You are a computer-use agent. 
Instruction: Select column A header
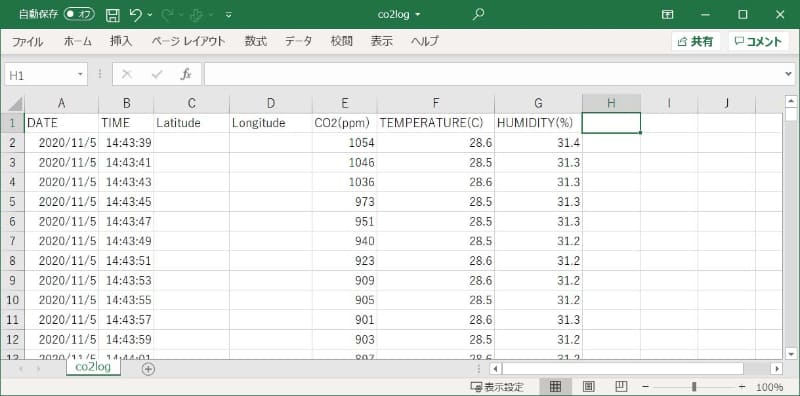62,103
